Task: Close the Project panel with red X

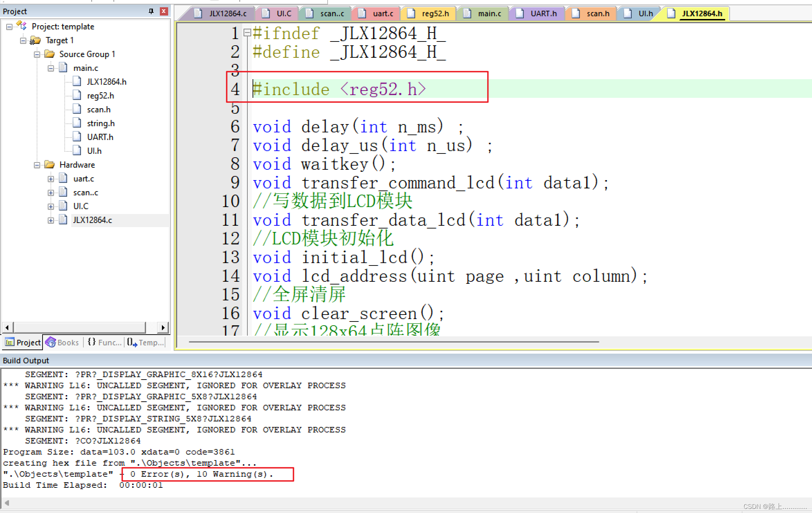Action: click(164, 11)
